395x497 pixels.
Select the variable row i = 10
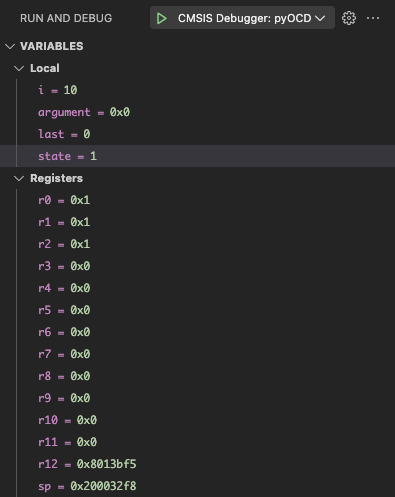[197, 90]
